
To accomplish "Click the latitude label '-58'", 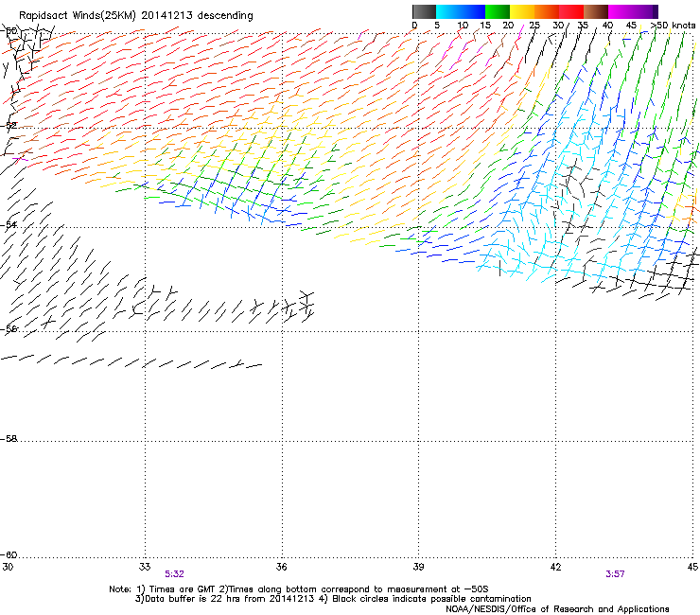I will tap(9, 439).
